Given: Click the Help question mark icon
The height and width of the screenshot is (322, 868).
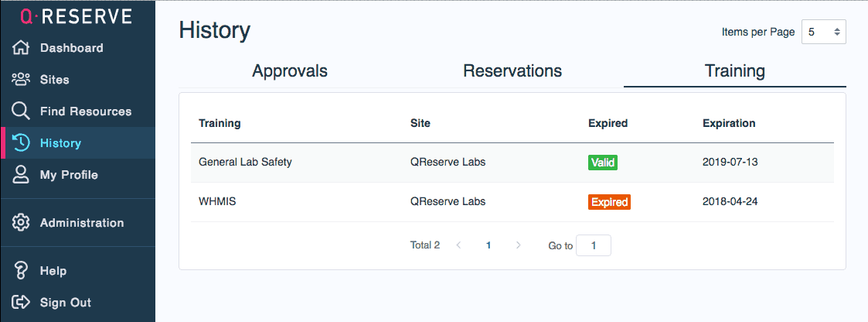Looking at the screenshot, I should coord(22,271).
